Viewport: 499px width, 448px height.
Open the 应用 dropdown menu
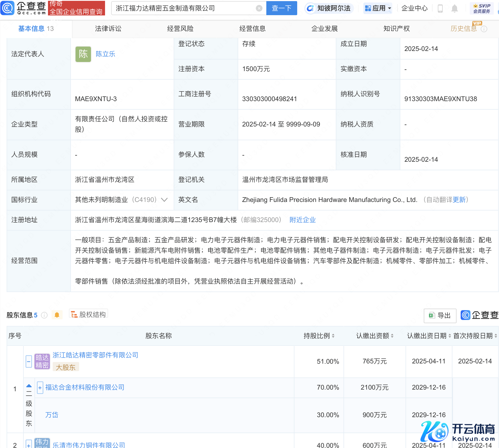pyautogui.click(x=378, y=8)
